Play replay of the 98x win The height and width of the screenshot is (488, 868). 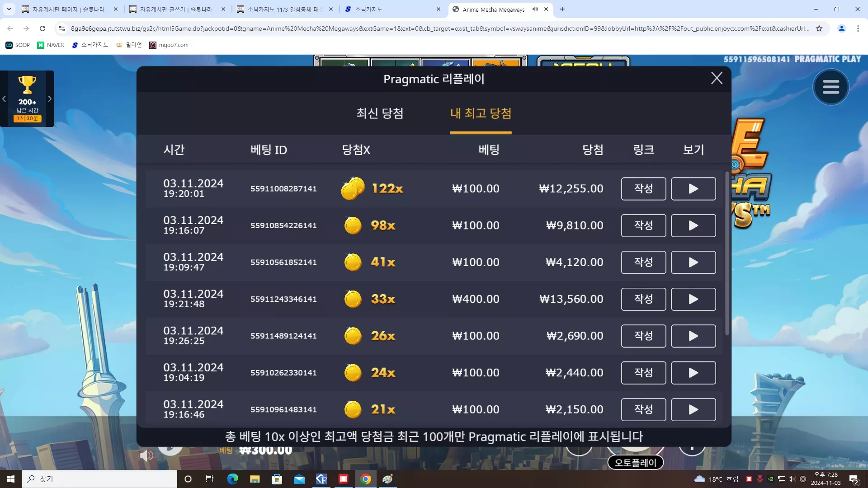tap(693, 225)
